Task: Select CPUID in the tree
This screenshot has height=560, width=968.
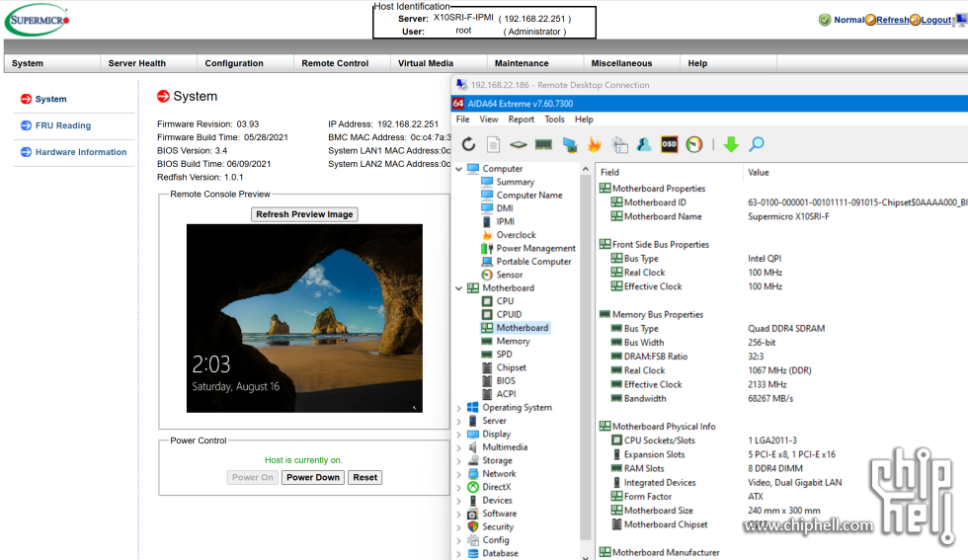Action: pos(509,314)
